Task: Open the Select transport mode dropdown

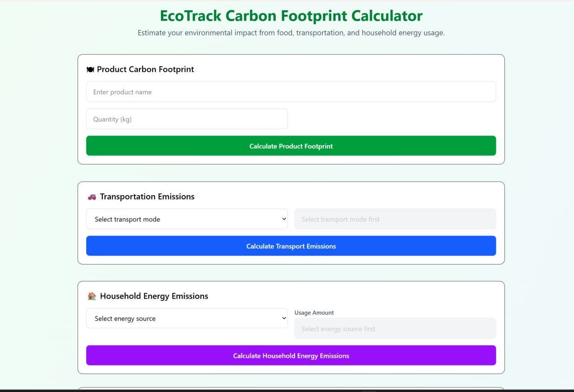Action: tap(187, 219)
